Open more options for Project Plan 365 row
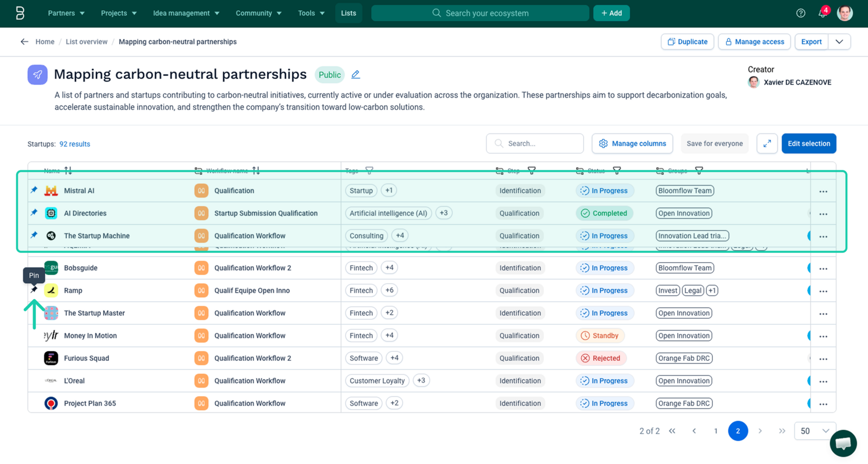This screenshot has height=464, width=868. [x=824, y=404]
